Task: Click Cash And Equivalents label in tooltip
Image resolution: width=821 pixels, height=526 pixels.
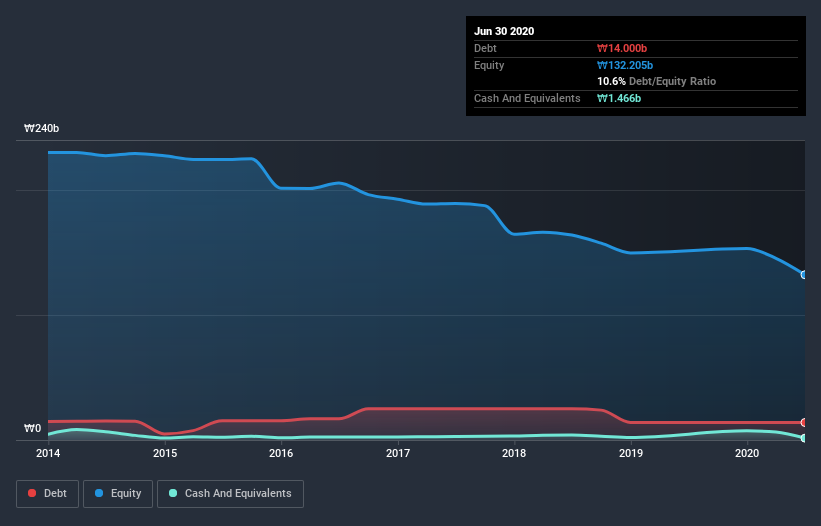Action: coord(527,98)
